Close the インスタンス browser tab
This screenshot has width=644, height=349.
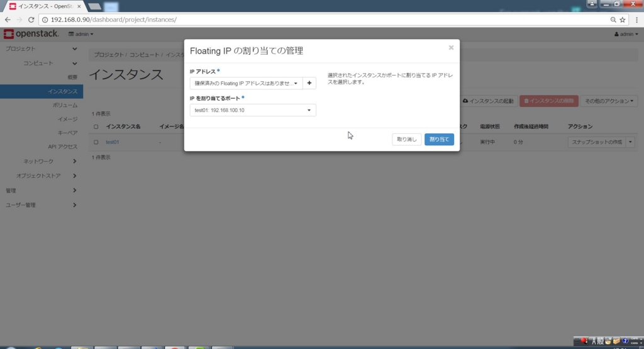click(79, 6)
